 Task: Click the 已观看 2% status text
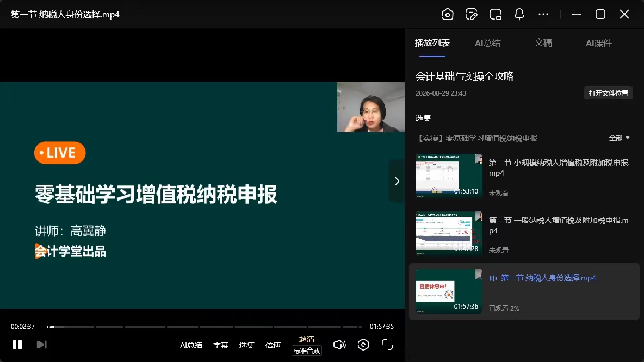click(504, 308)
